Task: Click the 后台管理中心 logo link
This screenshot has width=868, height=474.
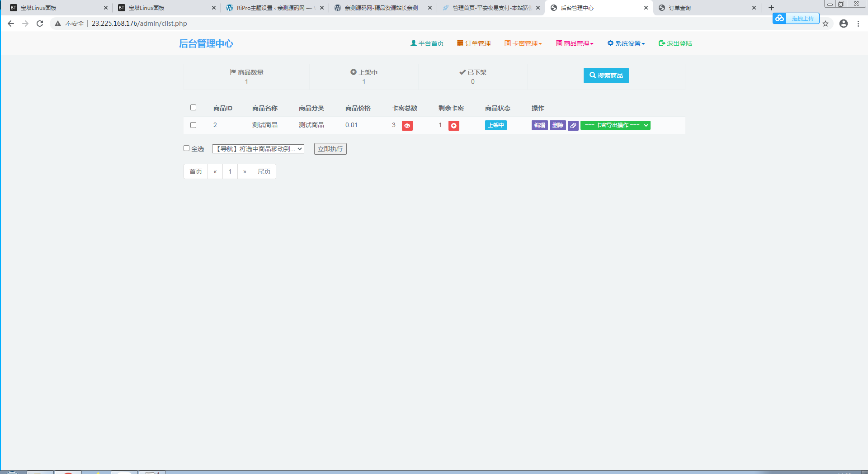Action: 206,43
